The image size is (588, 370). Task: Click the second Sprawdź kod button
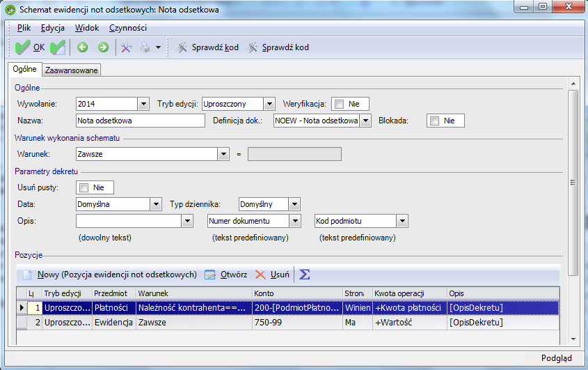point(278,47)
